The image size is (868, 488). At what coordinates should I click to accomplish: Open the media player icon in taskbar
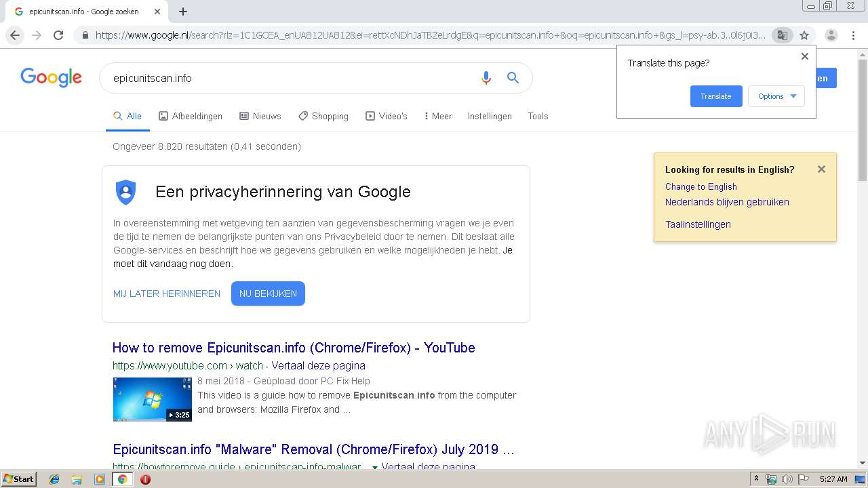(100, 479)
